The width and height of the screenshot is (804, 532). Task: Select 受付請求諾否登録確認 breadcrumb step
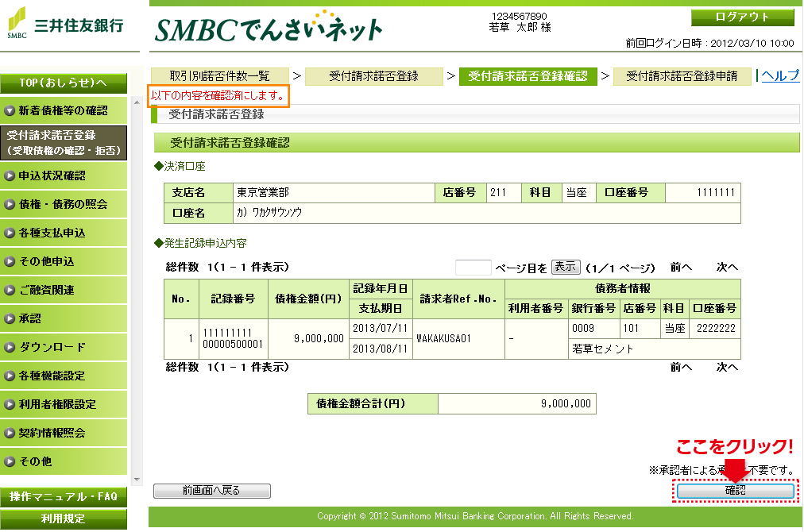tap(528, 76)
